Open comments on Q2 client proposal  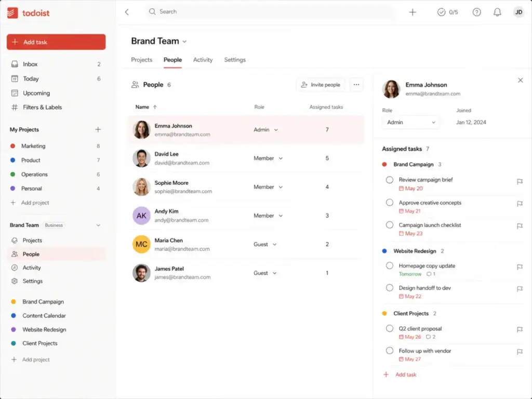[x=431, y=337]
